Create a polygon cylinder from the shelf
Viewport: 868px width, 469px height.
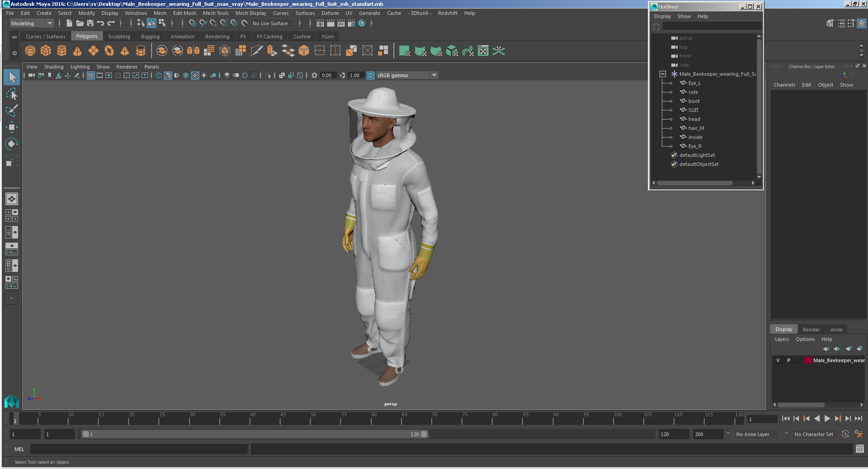click(x=62, y=51)
